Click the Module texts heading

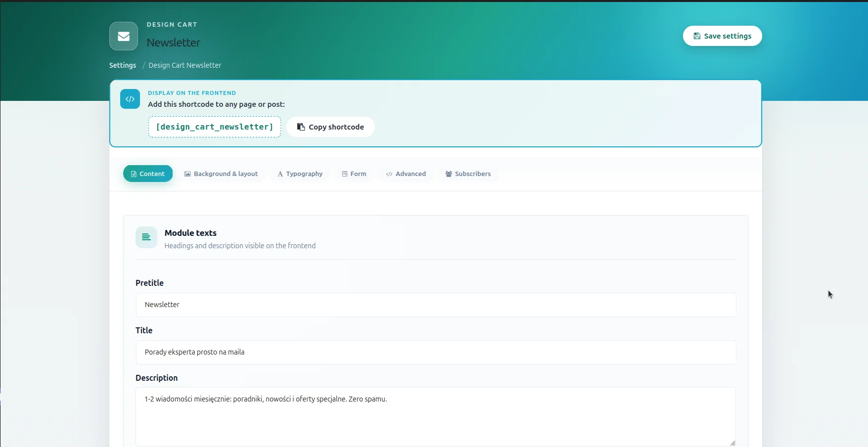[x=190, y=233]
